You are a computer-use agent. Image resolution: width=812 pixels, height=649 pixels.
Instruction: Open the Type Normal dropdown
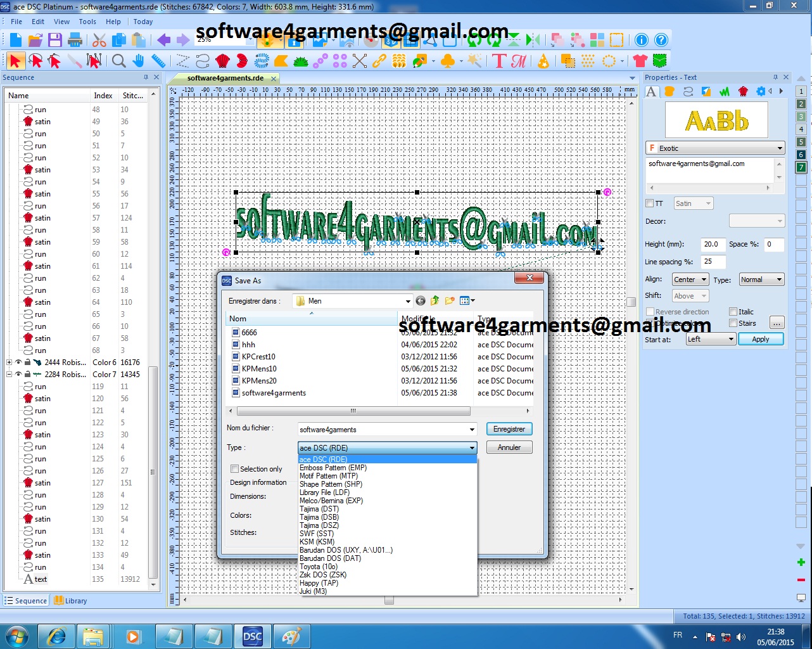761,280
